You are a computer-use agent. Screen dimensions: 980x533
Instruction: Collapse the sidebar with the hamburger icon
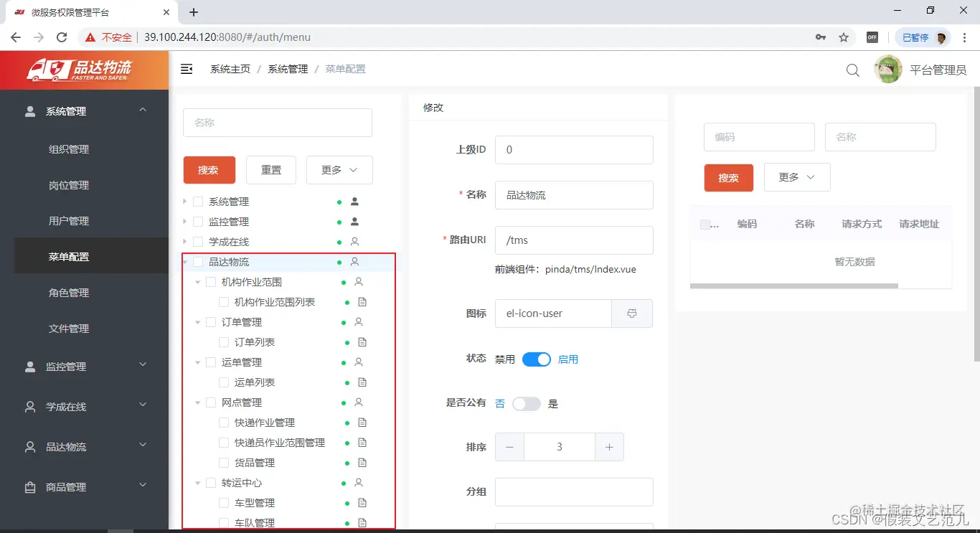[x=186, y=69]
